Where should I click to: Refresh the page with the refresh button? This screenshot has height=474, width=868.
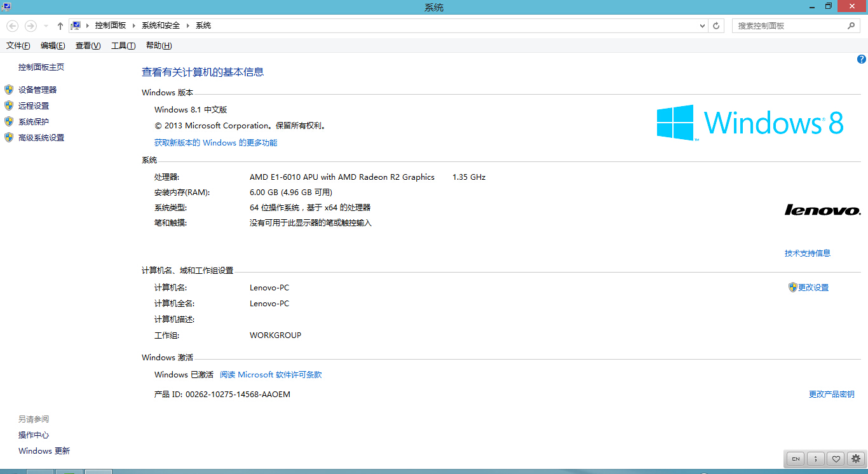click(x=717, y=26)
